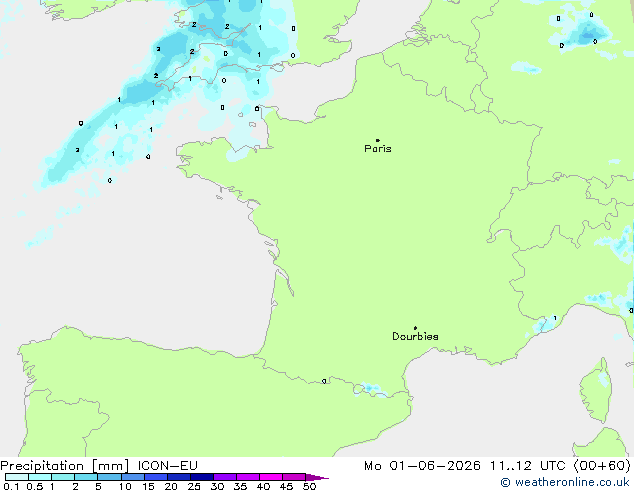
Task: Pick the 30–35 mm legend color swatch
Action: [x=225, y=477]
